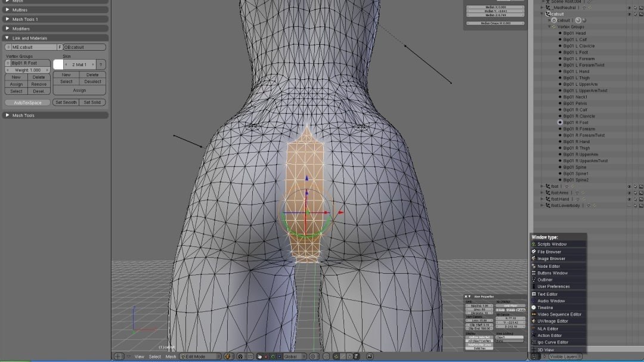This screenshot has width=644, height=362.
Task: Open the Mesh menu in 3D header
Action: coord(171,357)
